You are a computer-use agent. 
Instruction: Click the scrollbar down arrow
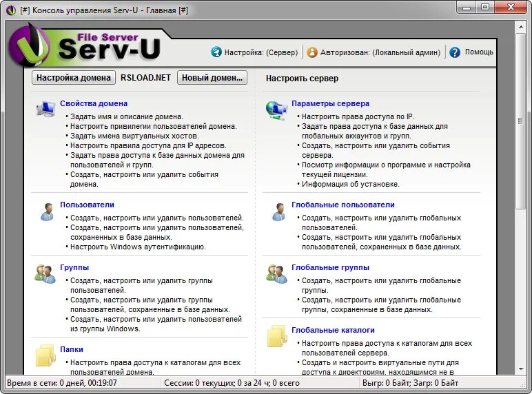tap(521, 369)
